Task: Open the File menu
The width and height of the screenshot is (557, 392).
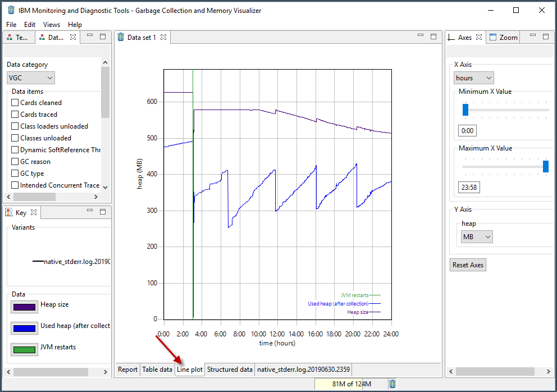Action: [11, 25]
